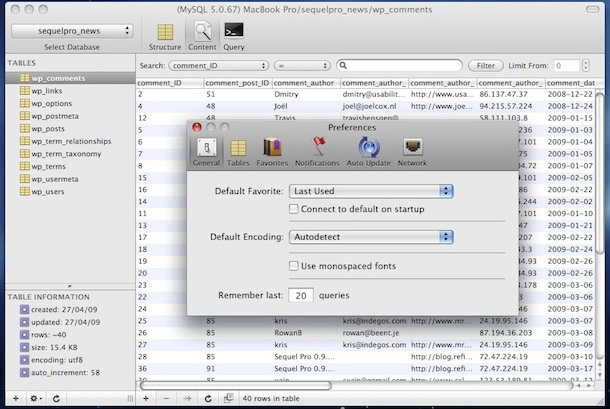This screenshot has width=610, height=409.
Task: Select the wp_term_taxonomy table
Action: (x=70, y=154)
